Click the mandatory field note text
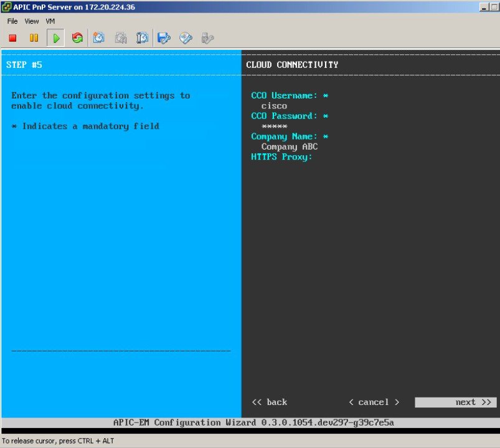Image resolution: width=500 pixels, height=448 pixels. tap(85, 126)
